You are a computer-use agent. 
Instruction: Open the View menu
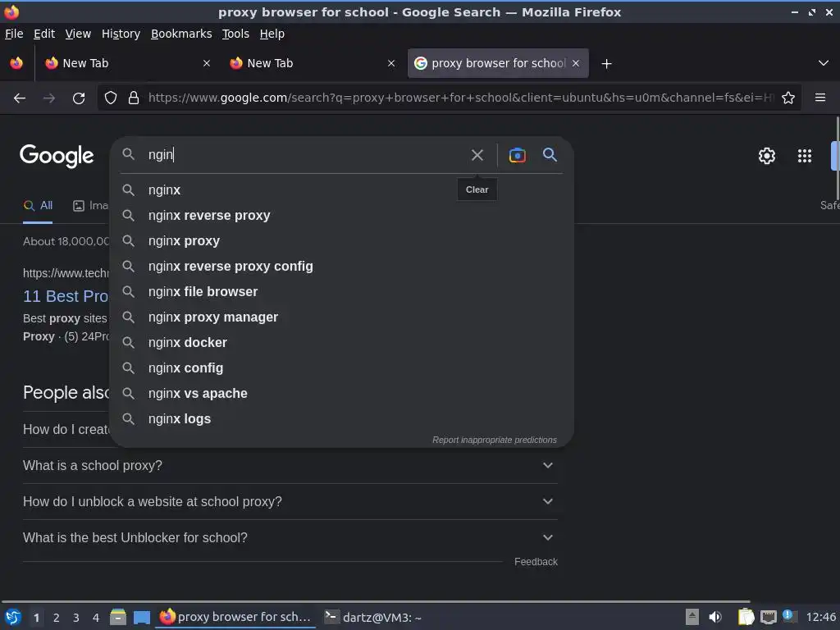78,34
